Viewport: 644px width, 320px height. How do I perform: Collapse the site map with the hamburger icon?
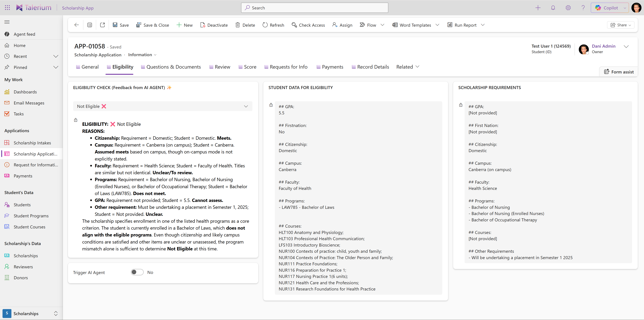(7, 22)
